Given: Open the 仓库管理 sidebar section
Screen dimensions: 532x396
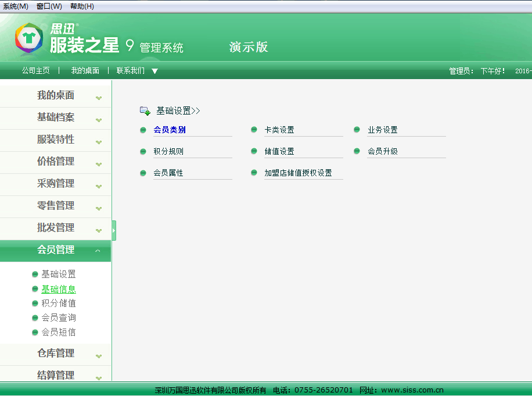Looking at the screenshot, I should (56, 354).
